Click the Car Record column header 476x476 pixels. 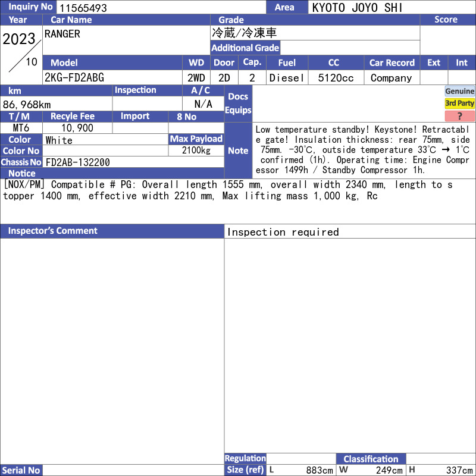[x=392, y=62]
